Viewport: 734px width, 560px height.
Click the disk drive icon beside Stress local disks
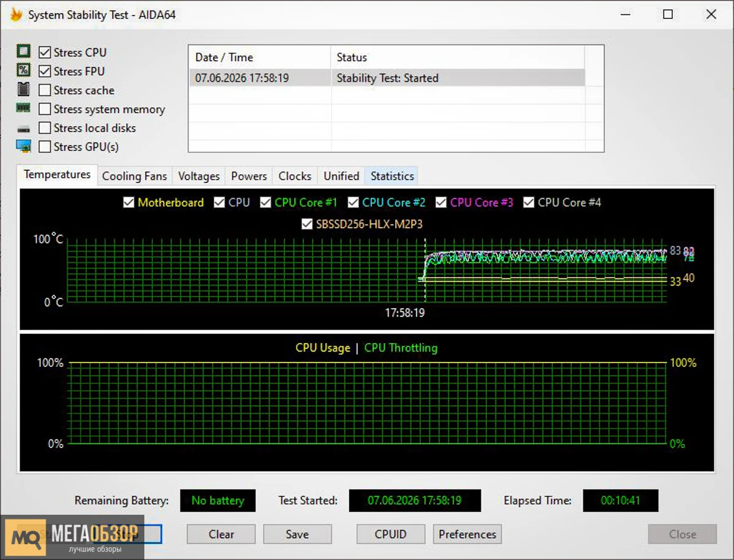click(23, 128)
